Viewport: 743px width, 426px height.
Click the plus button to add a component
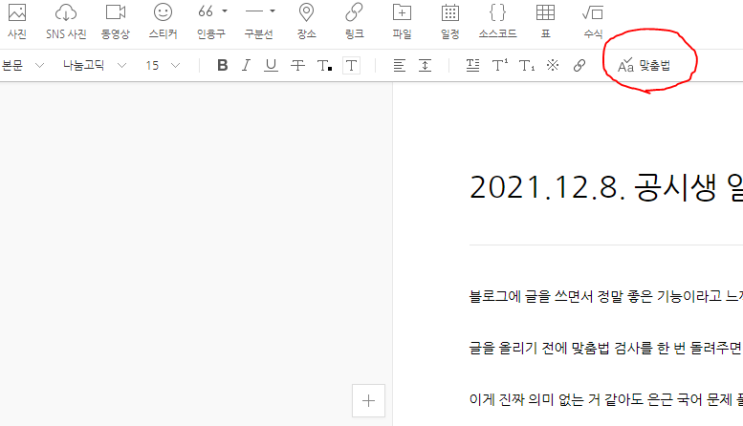368,401
